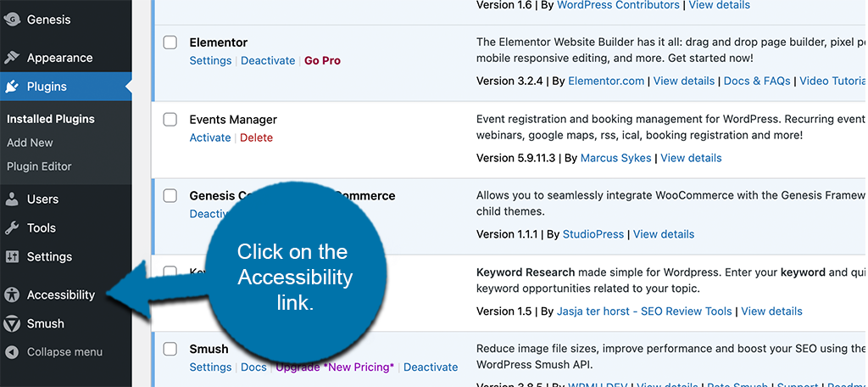Open Jasja ter horst author link
This screenshot has width=868, height=387.
point(644,311)
